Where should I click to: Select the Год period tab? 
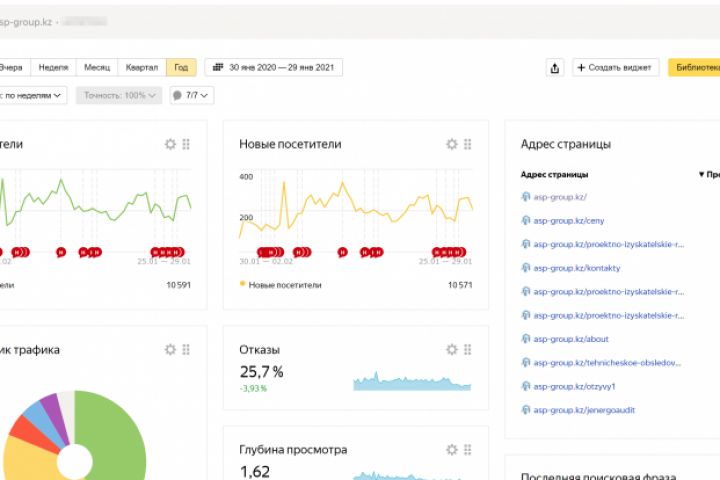[181, 68]
